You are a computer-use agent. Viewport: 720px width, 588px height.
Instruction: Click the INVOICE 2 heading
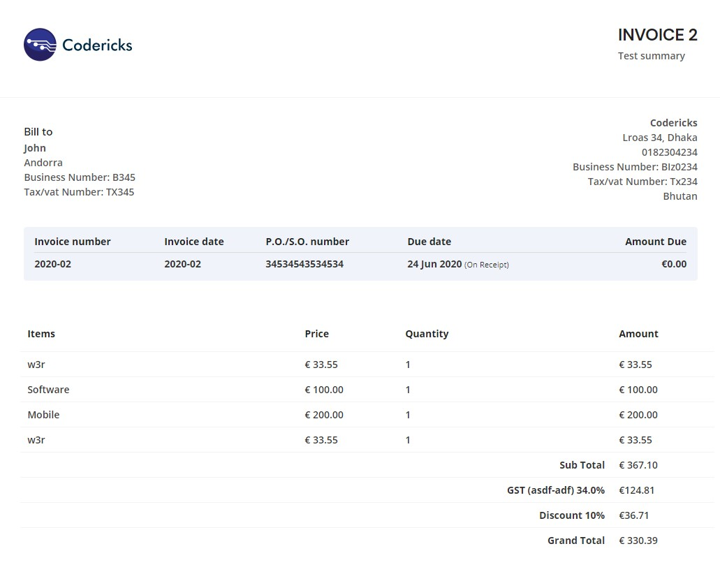point(657,35)
